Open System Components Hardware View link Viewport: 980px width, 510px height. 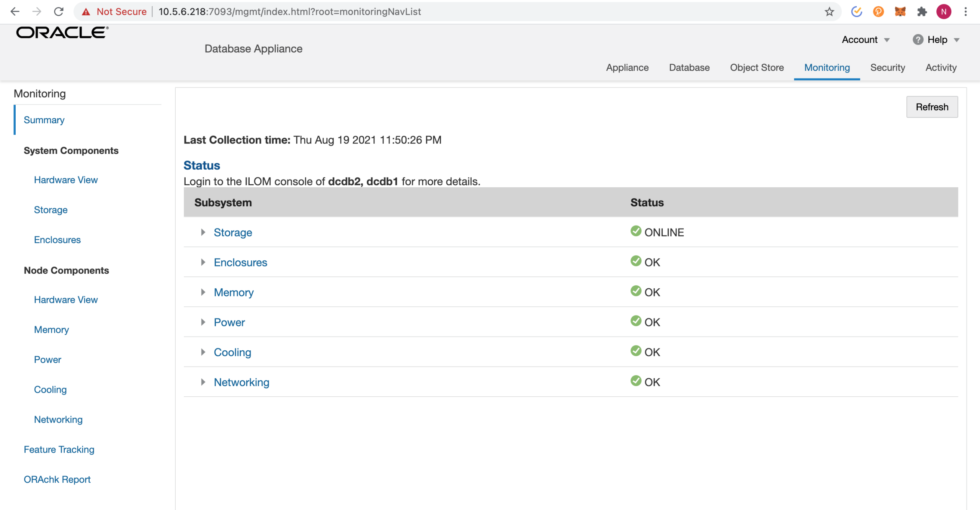pos(66,180)
